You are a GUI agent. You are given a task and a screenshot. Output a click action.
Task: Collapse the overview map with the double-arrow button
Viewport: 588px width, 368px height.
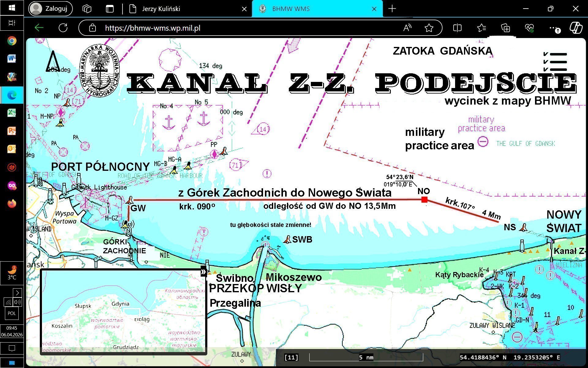204,272
